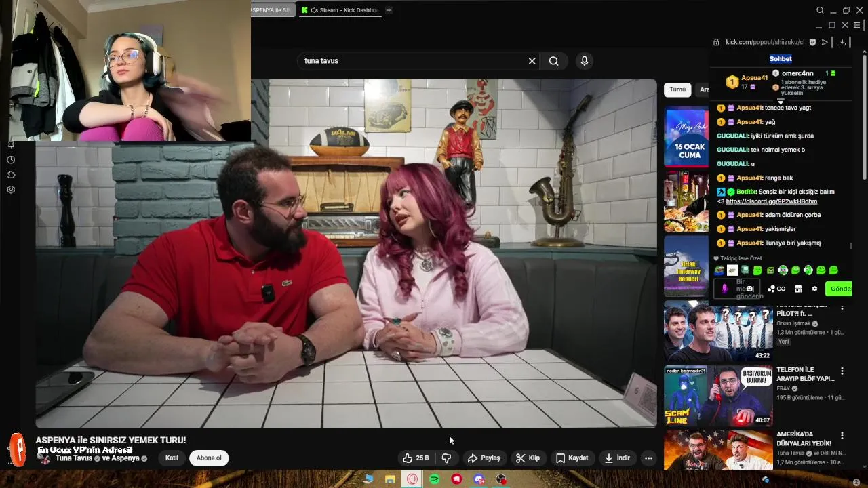Open the popout window hamburger menu
Screen dimensions: 868x488
point(857,25)
